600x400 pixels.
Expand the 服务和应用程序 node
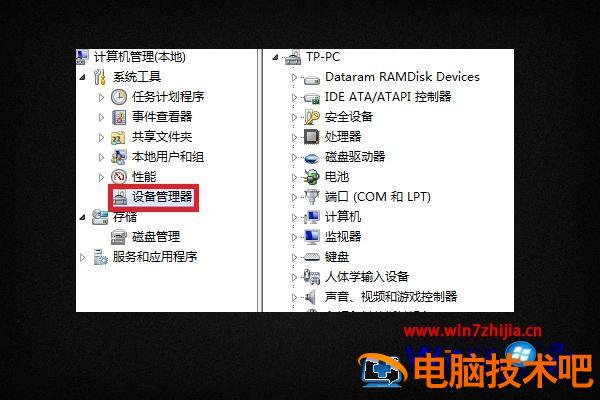83,257
